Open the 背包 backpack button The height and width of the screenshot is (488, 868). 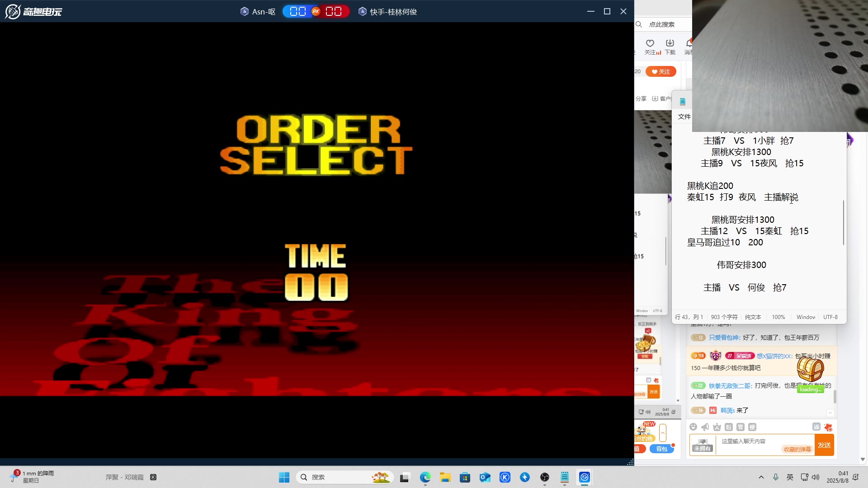click(662, 449)
